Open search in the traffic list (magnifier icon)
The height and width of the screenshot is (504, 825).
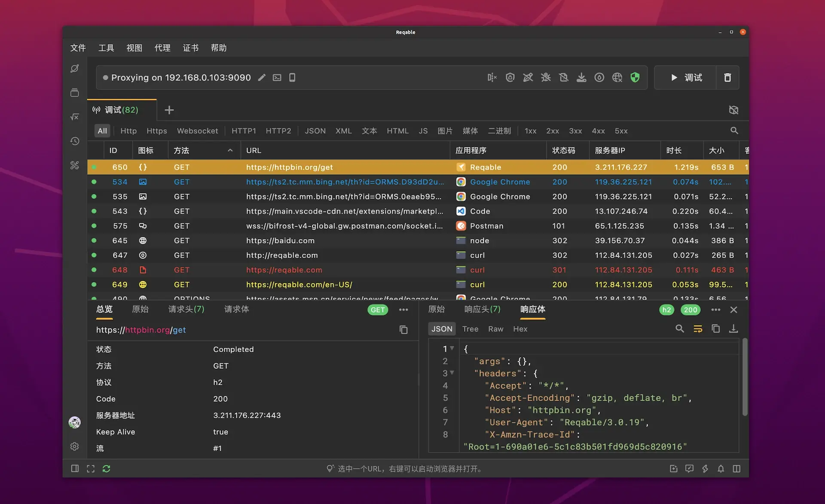point(734,131)
